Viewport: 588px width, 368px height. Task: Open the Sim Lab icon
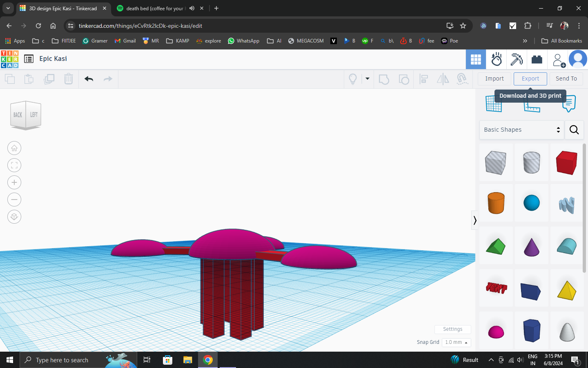click(497, 60)
